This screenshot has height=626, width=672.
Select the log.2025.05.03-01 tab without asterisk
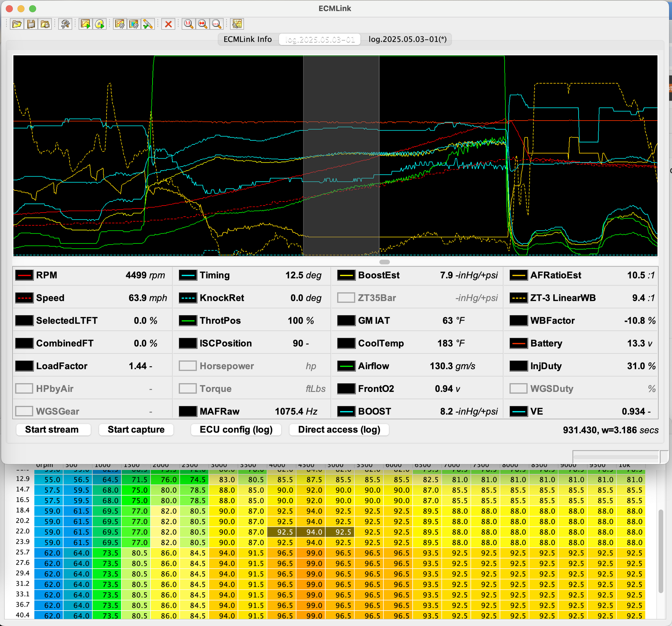pyautogui.click(x=320, y=39)
